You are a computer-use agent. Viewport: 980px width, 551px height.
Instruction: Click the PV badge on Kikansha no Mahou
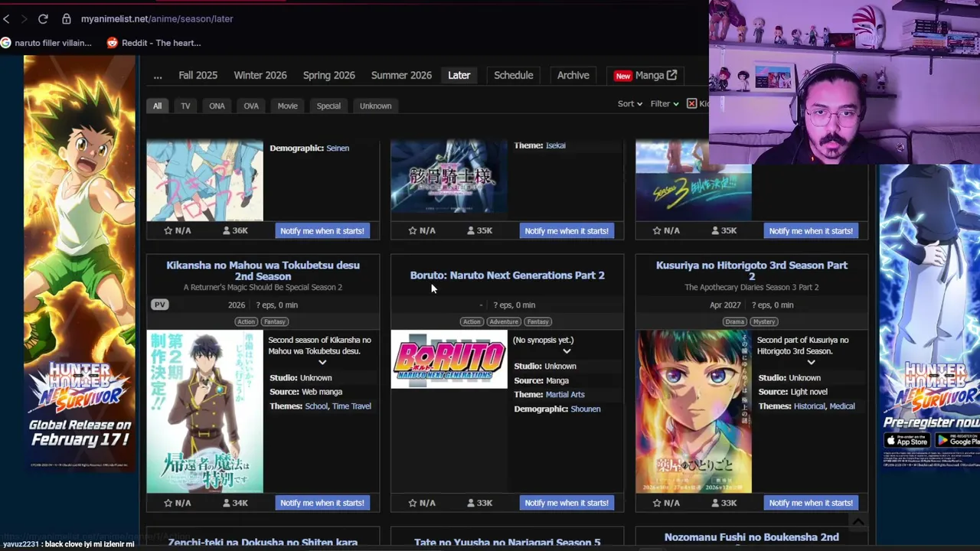[159, 305]
